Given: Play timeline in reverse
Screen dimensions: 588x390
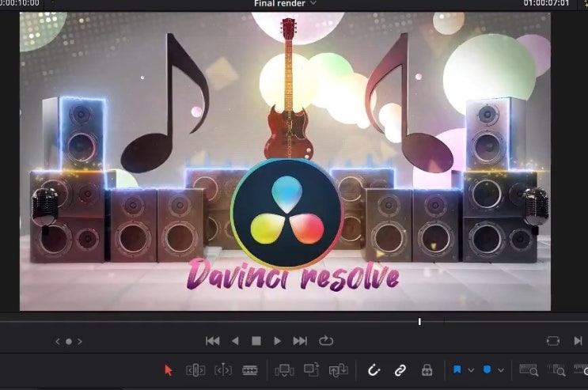Looking at the screenshot, I should [x=235, y=341].
